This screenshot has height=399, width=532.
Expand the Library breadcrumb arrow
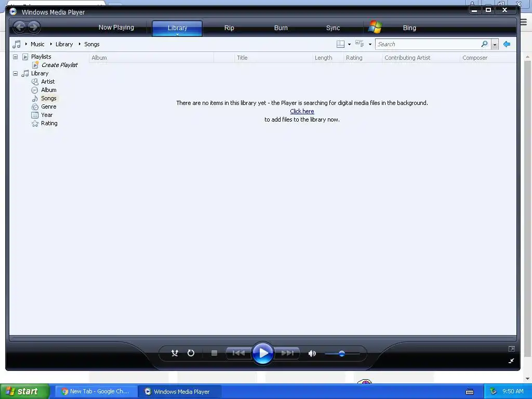tap(51, 44)
